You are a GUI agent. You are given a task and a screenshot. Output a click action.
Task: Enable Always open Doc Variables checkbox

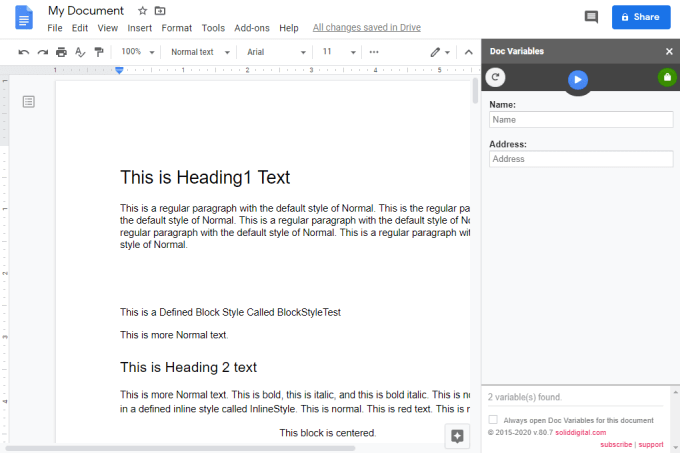493,420
